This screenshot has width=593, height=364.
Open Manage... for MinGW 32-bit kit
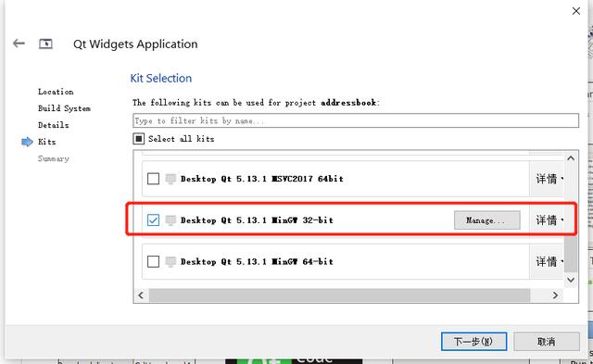(486, 220)
